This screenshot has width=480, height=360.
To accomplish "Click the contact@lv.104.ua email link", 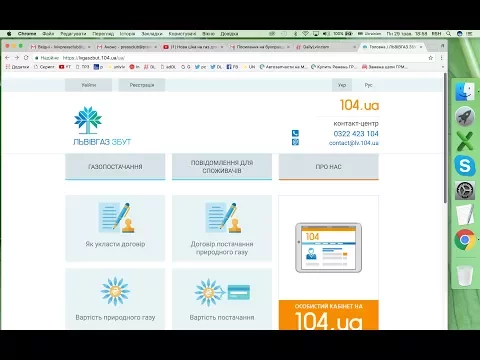I will 354,143.
